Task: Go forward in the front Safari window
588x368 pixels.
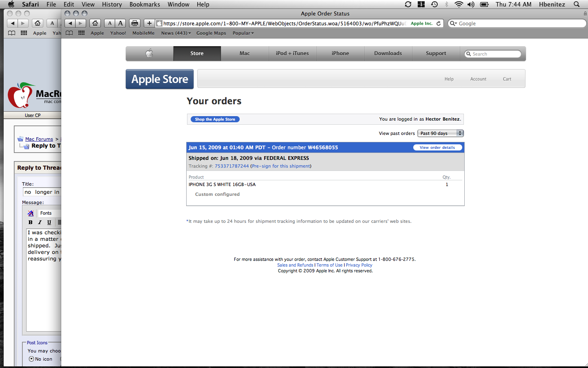Action: pos(81,23)
